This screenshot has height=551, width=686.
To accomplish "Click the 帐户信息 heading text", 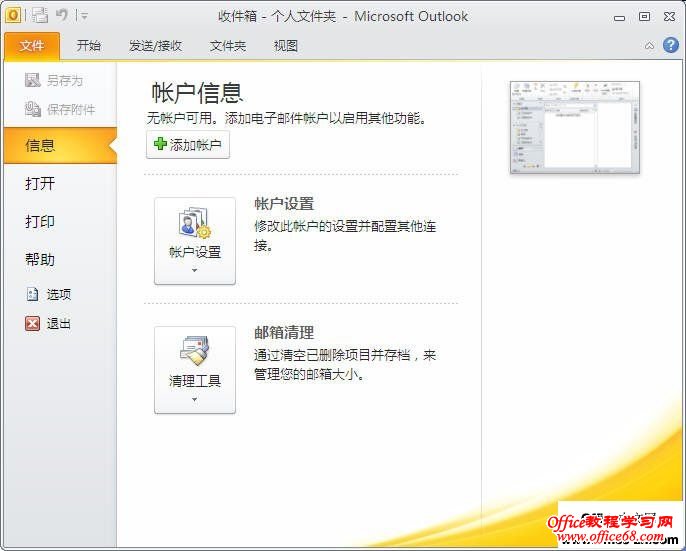I will (x=197, y=93).
